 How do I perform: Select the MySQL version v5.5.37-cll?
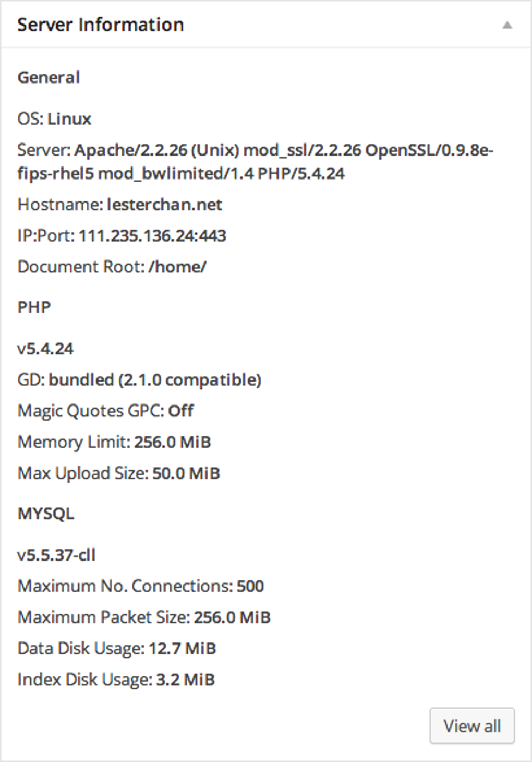click(56, 555)
